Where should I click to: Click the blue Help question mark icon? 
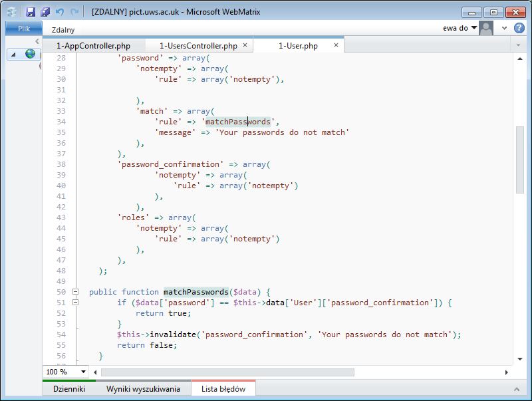point(519,28)
